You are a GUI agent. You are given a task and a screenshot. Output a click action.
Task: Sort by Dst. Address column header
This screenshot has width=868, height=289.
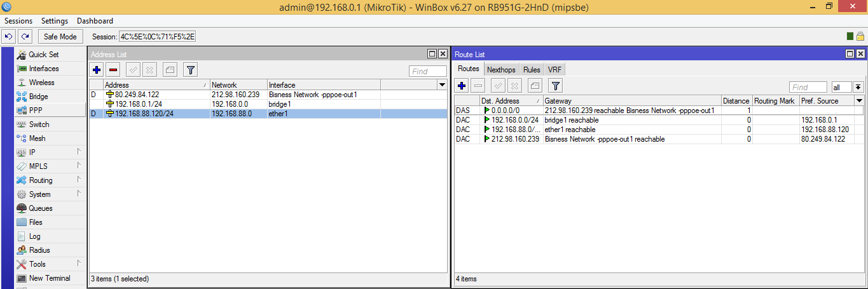[511, 100]
